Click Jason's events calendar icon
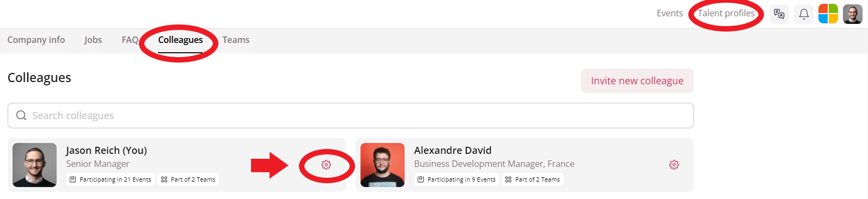Viewport: 868px width, 199px height. (72, 179)
